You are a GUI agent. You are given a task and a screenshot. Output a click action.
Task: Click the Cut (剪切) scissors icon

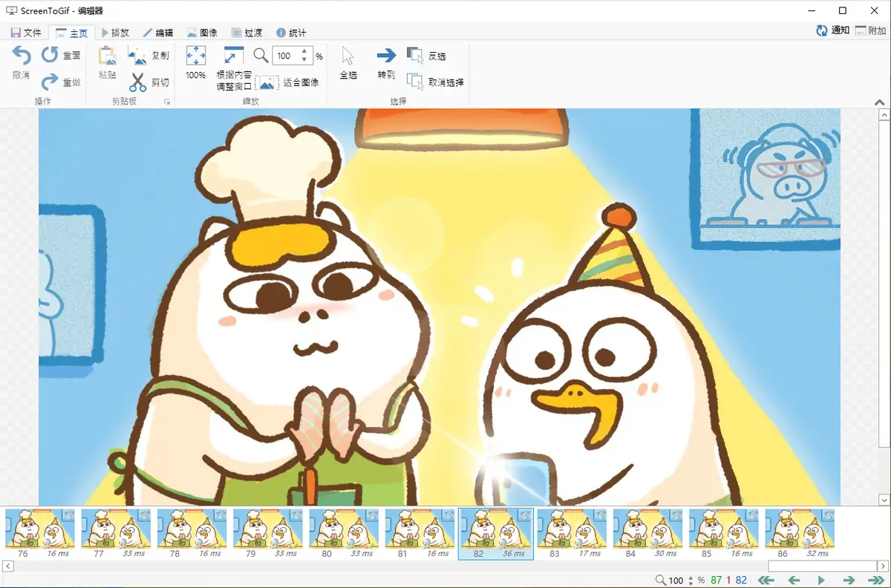click(138, 82)
